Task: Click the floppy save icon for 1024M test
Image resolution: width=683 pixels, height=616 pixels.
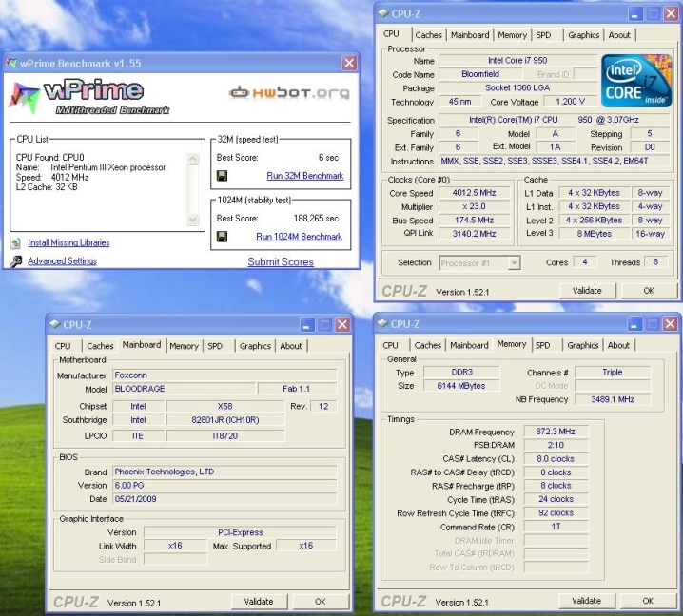Action: (x=222, y=237)
